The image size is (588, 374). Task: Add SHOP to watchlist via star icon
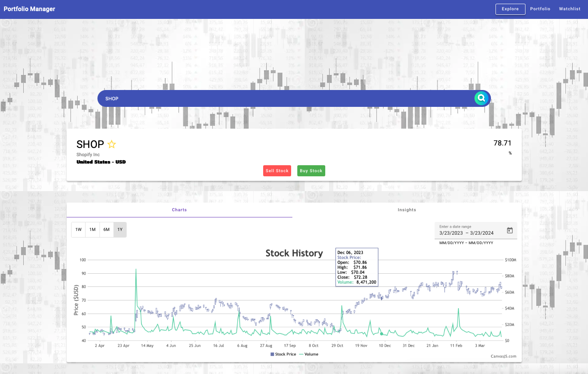coord(112,144)
